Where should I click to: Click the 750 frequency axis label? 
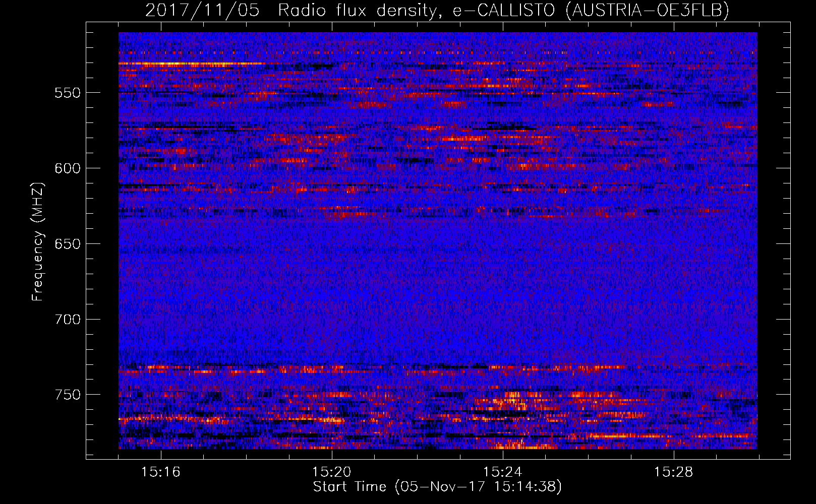pyautogui.click(x=68, y=395)
